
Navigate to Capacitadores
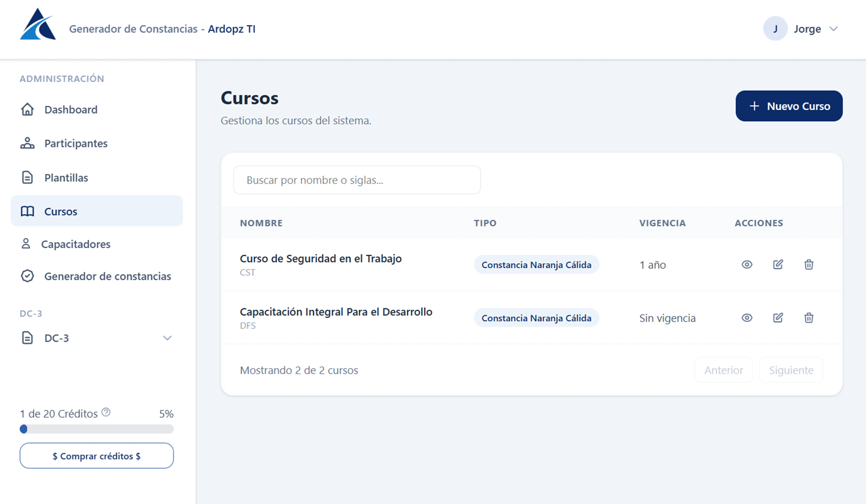[97, 244]
